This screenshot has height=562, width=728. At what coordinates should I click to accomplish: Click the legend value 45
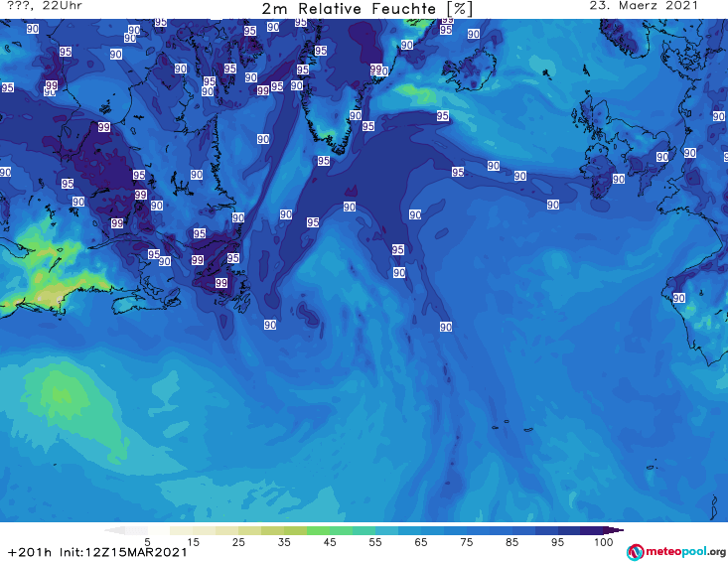pyautogui.click(x=329, y=542)
